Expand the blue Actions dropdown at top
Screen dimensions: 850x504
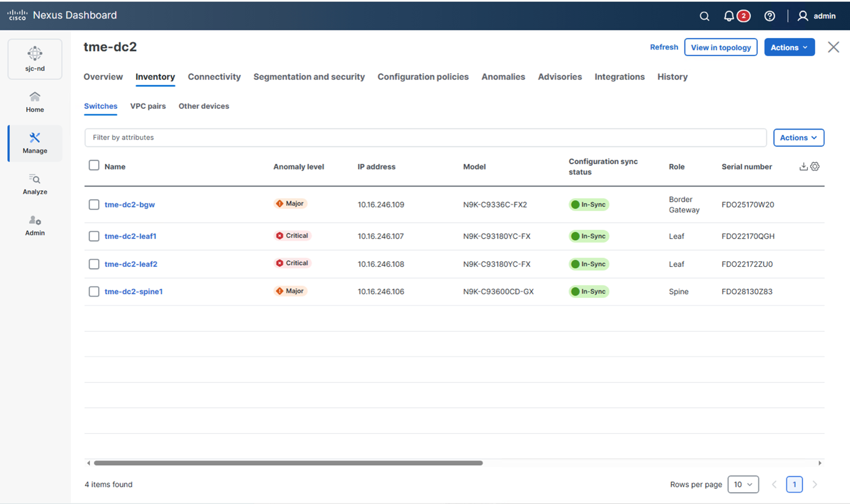click(x=789, y=48)
